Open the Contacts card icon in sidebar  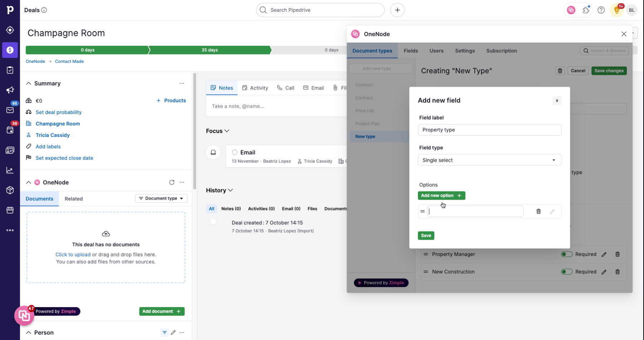(10, 150)
